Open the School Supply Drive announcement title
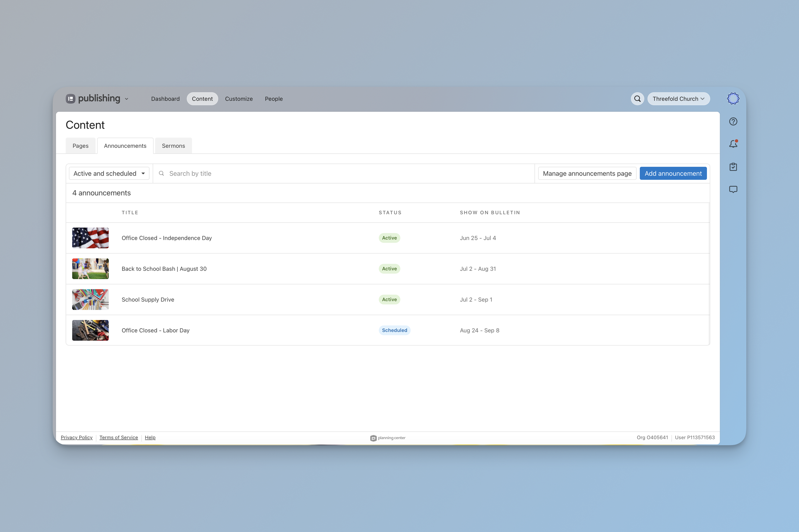This screenshot has width=799, height=532. [x=148, y=300]
